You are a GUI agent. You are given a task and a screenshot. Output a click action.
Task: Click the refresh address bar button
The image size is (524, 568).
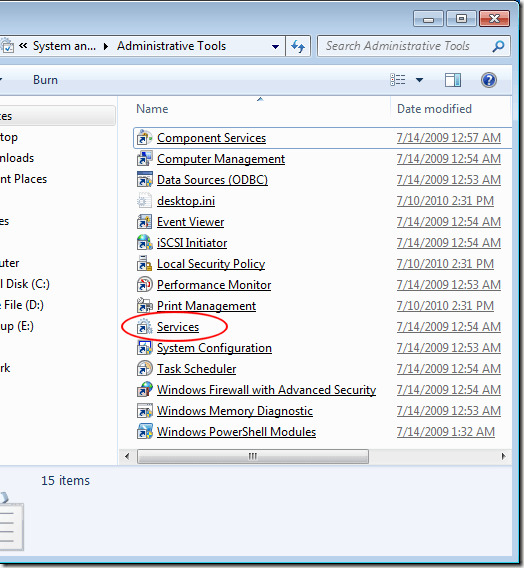click(x=298, y=46)
